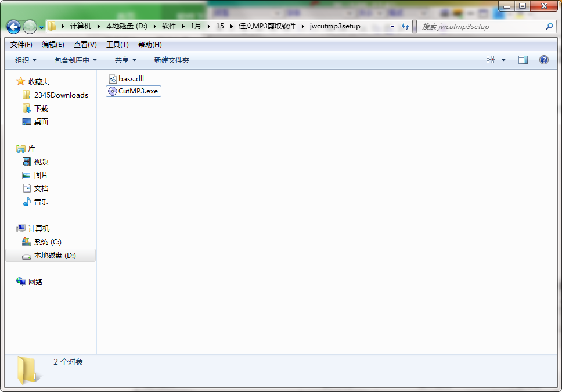Open 下载 in favorites

[41, 109]
